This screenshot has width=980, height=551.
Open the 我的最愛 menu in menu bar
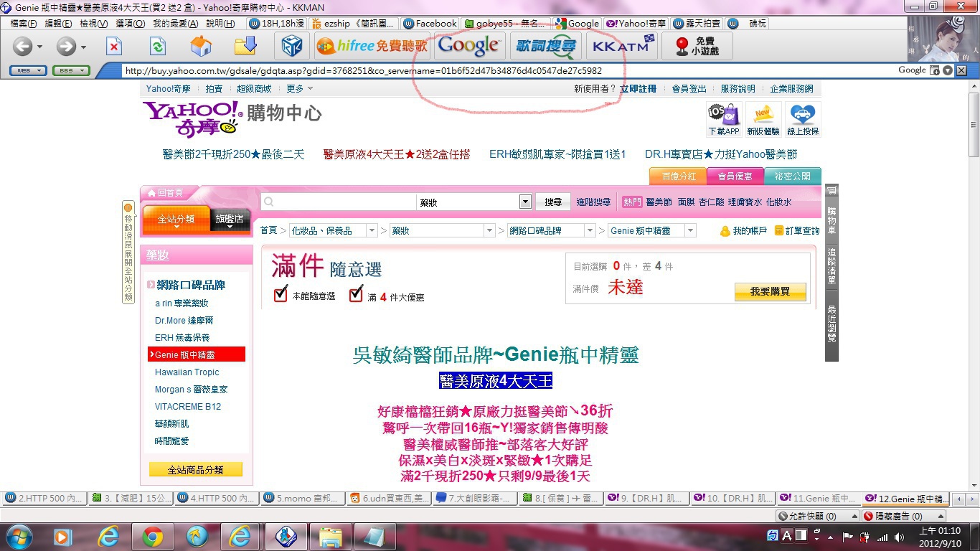[175, 24]
